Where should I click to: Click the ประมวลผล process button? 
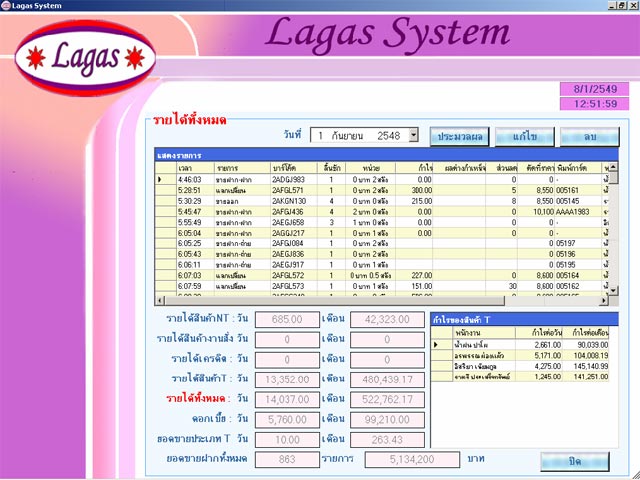[460, 137]
